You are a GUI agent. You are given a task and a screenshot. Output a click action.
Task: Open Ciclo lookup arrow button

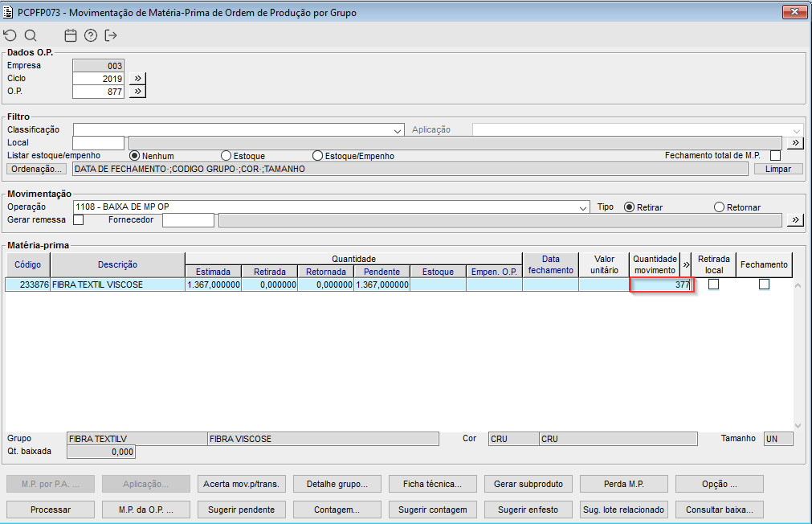[x=137, y=78]
